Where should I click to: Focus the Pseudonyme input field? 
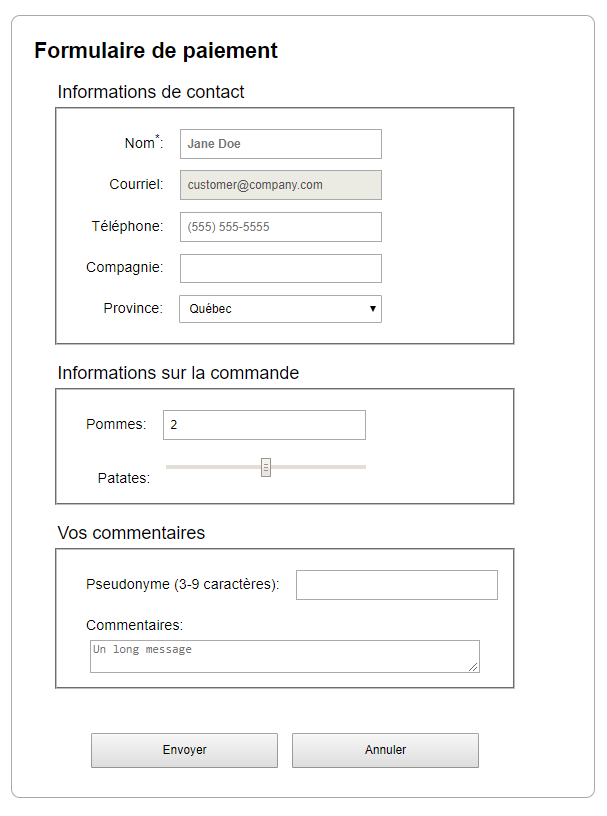396,584
